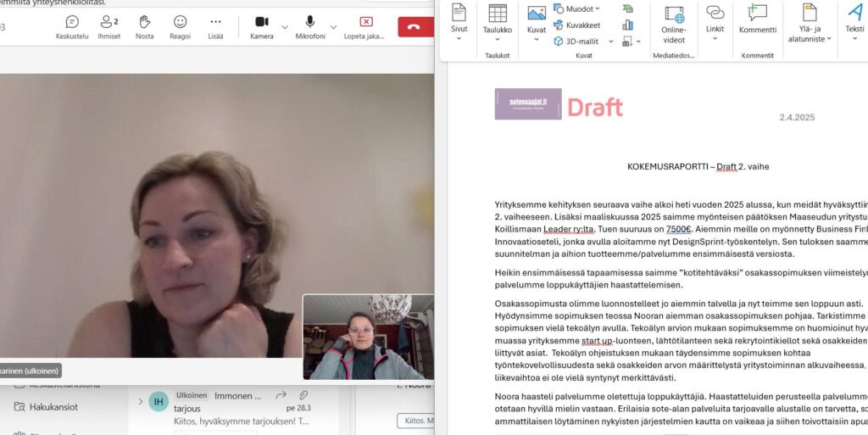This screenshot has width=868, height=435.
Task: Open the Sivut pages dropdown in Word
Action: point(459,23)
